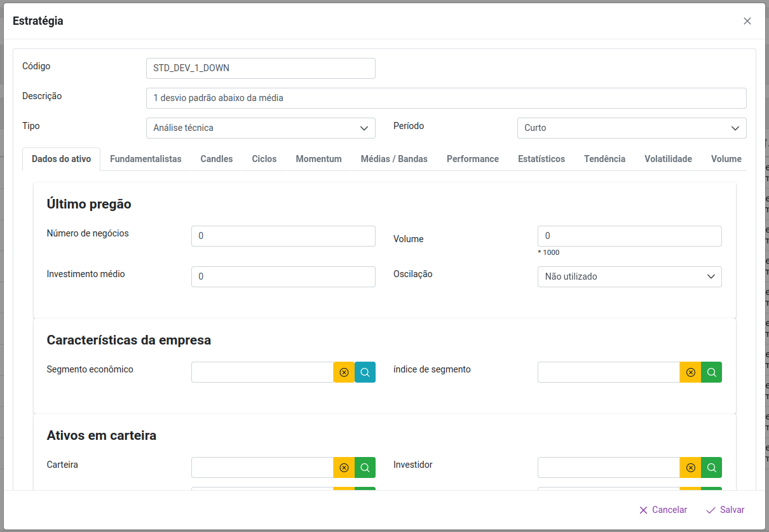Open the Oscilação dropdown
Screen dimensions: 769x532
[629, 276]
